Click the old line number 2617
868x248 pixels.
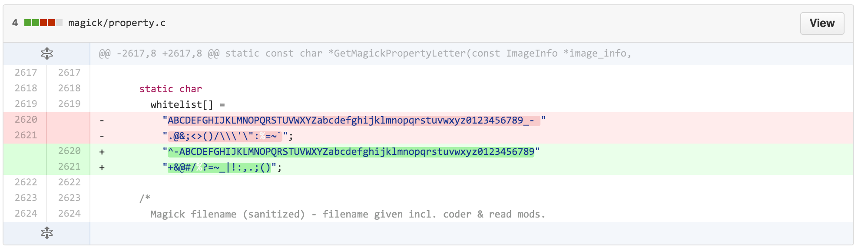coord(26,73)
